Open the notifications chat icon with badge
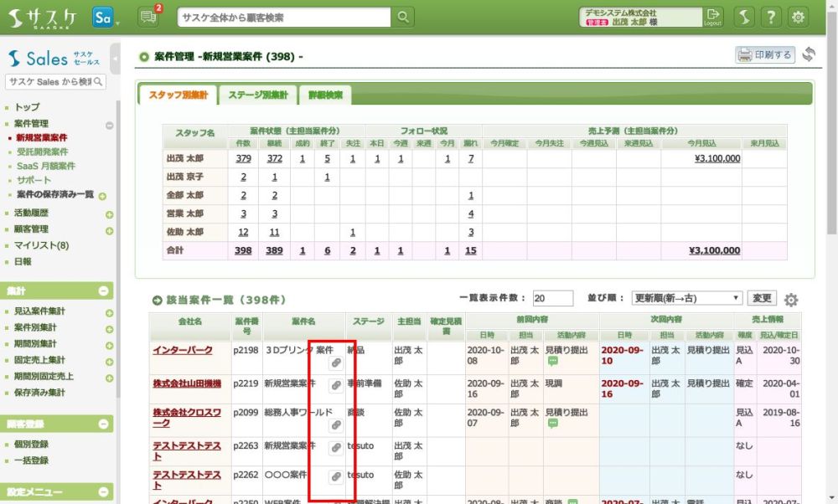 (x=149, y=17)
